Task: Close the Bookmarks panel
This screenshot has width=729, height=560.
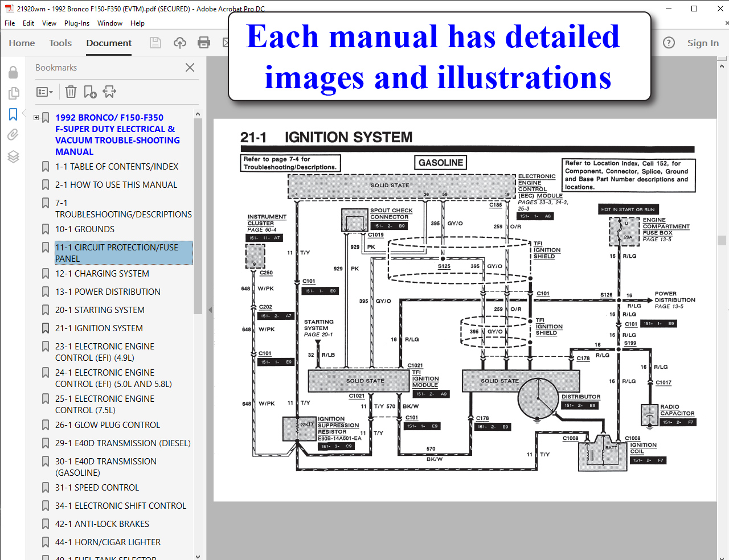Action: [x=190, y=67]
